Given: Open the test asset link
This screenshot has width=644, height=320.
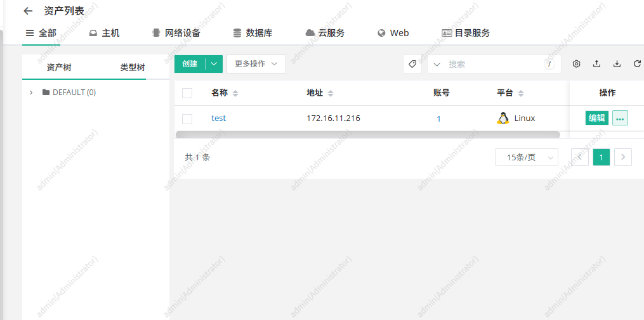Looking at the screenshot, I should tap(218, 118).
